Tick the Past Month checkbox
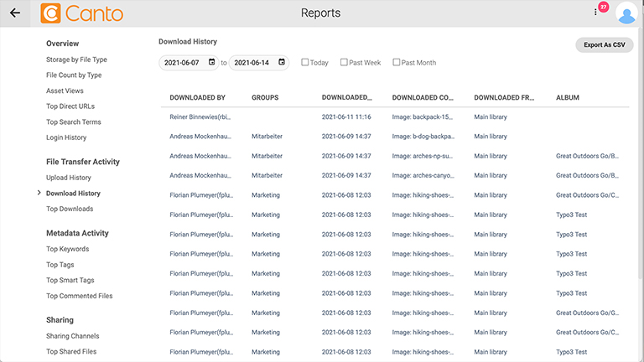 tap(397, 63)
